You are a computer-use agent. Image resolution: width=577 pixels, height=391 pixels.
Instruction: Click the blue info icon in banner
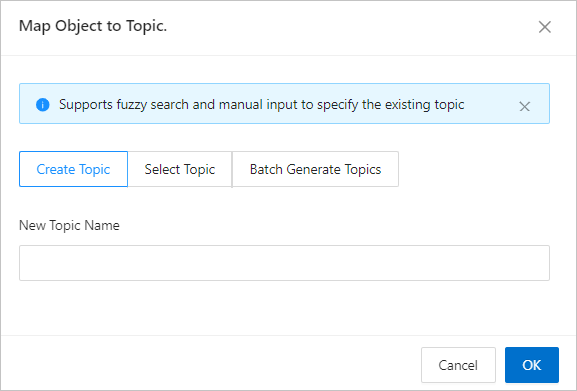click(43, 105)
